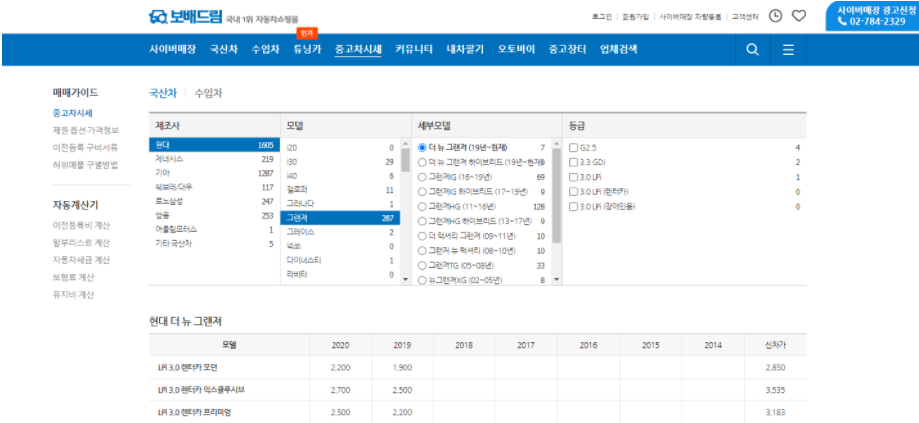Open 보험료 계산 calculator

click(x=73, y=277)
